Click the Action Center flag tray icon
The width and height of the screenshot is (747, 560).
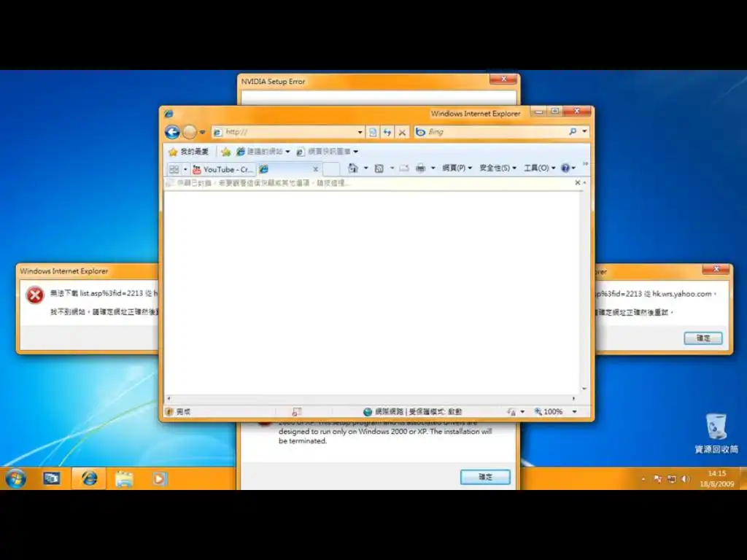(658, 479)
